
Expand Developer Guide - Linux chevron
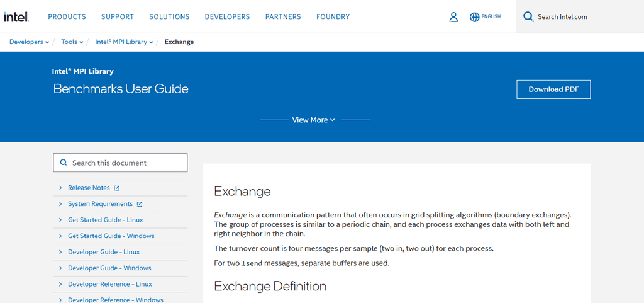(x=60, y=252)
